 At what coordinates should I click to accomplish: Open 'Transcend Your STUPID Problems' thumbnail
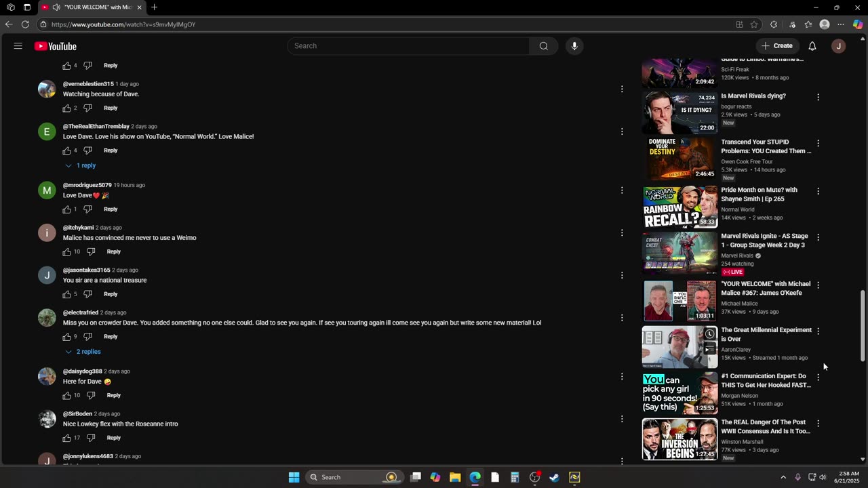(680, 158)
